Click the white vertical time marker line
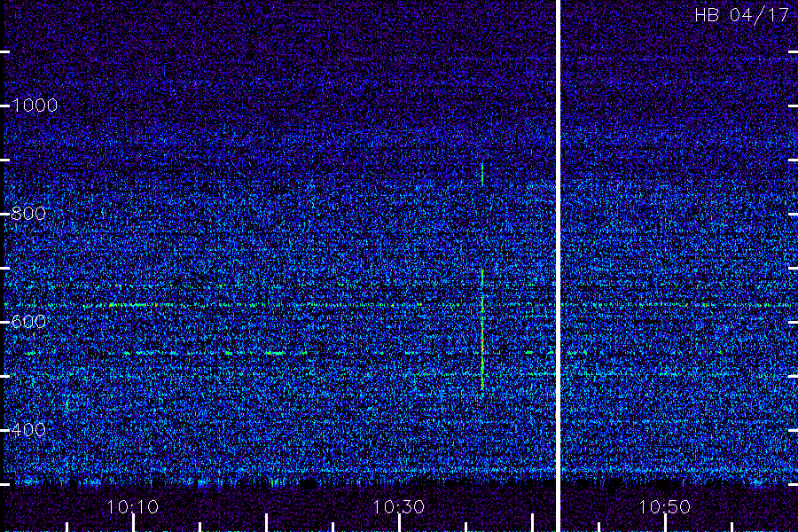The image size is (798, 532). [559, 266]
